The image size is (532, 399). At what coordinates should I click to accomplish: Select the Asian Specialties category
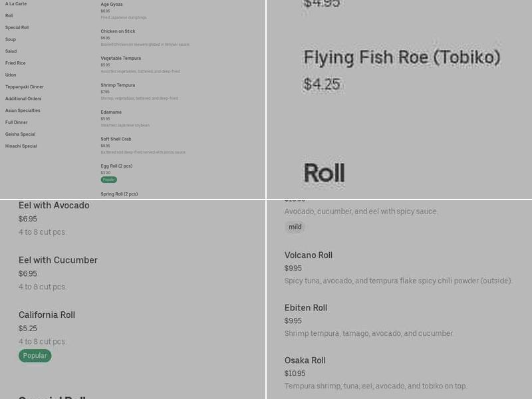(23, 111)
